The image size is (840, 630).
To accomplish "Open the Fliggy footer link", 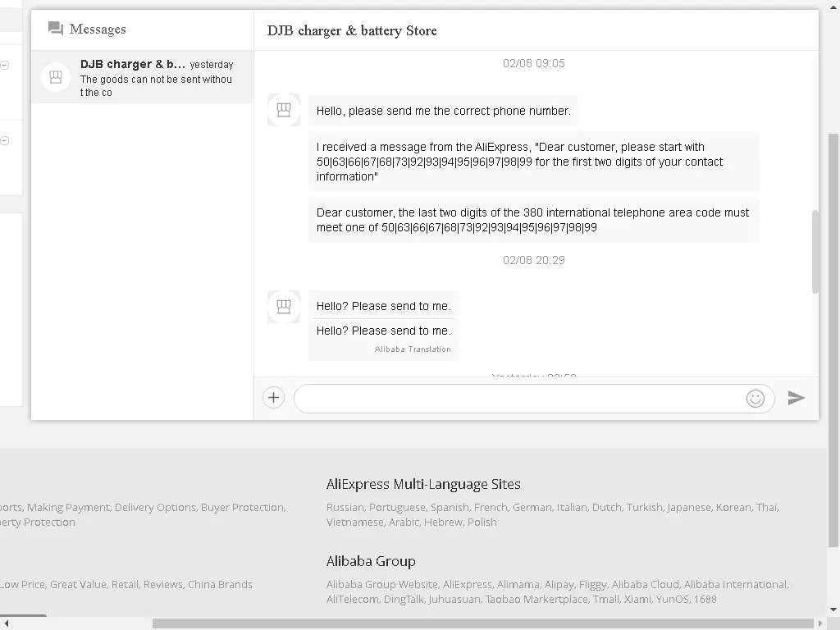I will click(x=592, y=584).
